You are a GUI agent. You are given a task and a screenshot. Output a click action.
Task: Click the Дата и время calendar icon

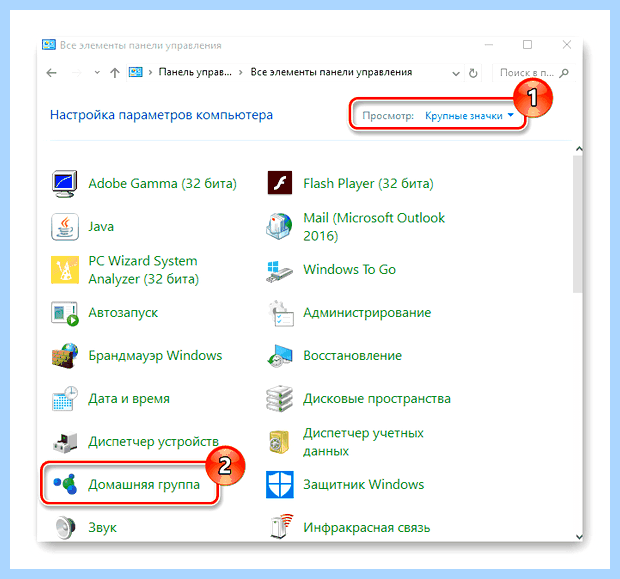pyautogui.click(x=64, y=399)
